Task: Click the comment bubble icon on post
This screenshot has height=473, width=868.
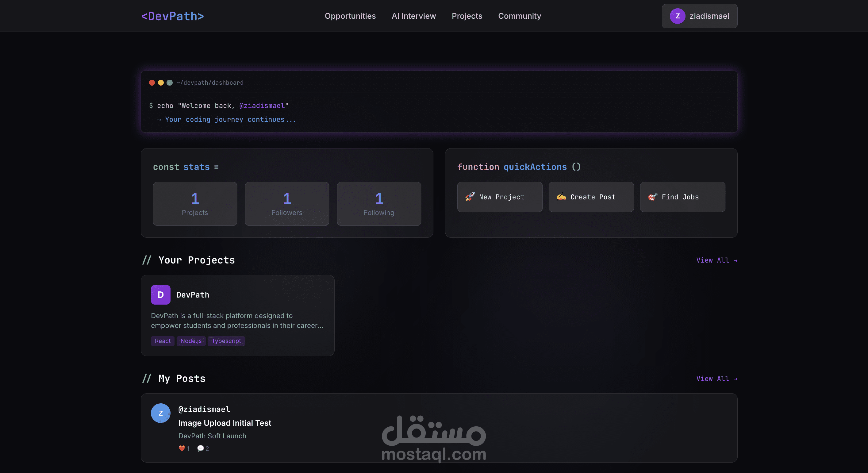Action: [201, 448]
